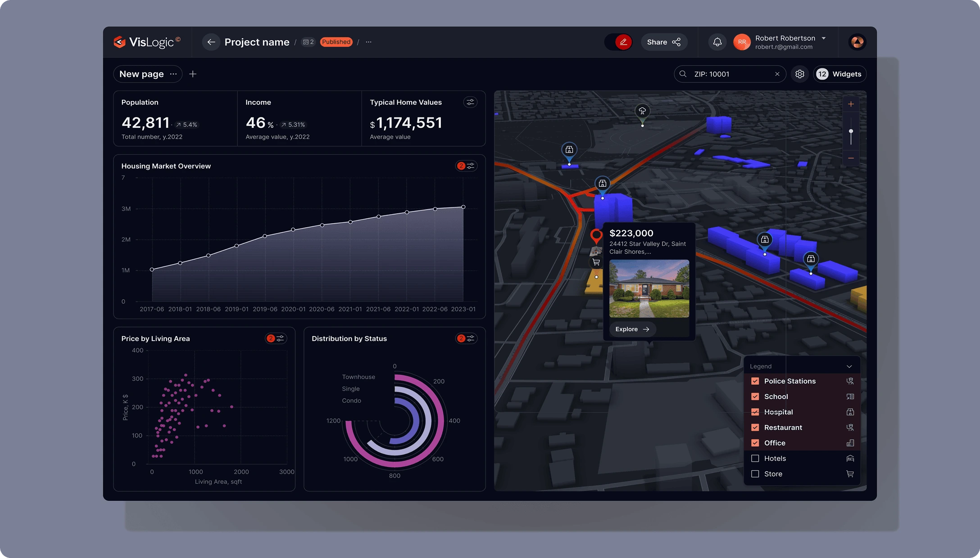Click the RR user avatar

click(742, 42)
